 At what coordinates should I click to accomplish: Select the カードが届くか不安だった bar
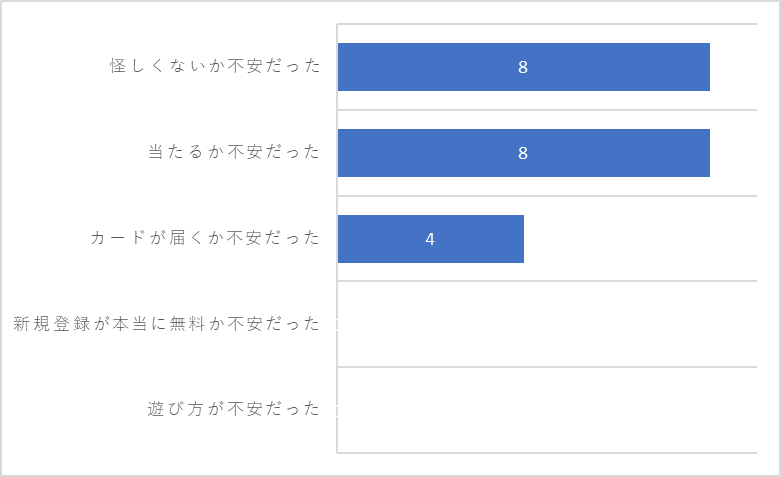(431, 239)
